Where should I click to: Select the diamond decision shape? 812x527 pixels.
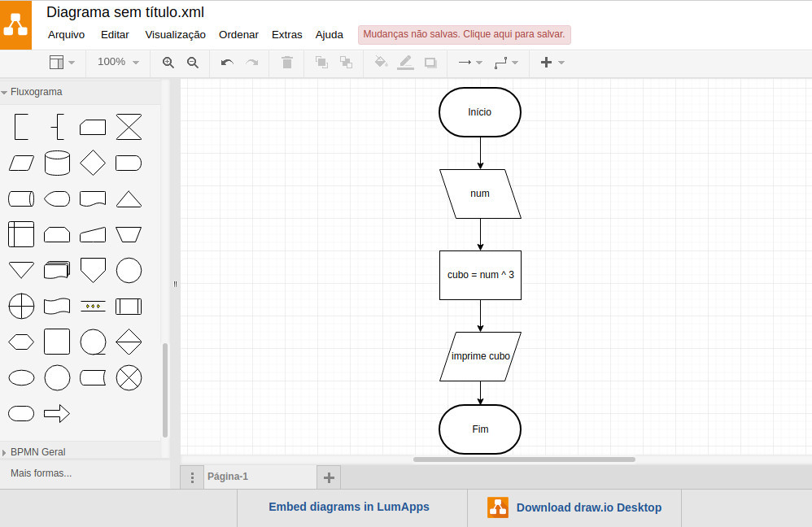pyautogui.click(x=93, y=163)
